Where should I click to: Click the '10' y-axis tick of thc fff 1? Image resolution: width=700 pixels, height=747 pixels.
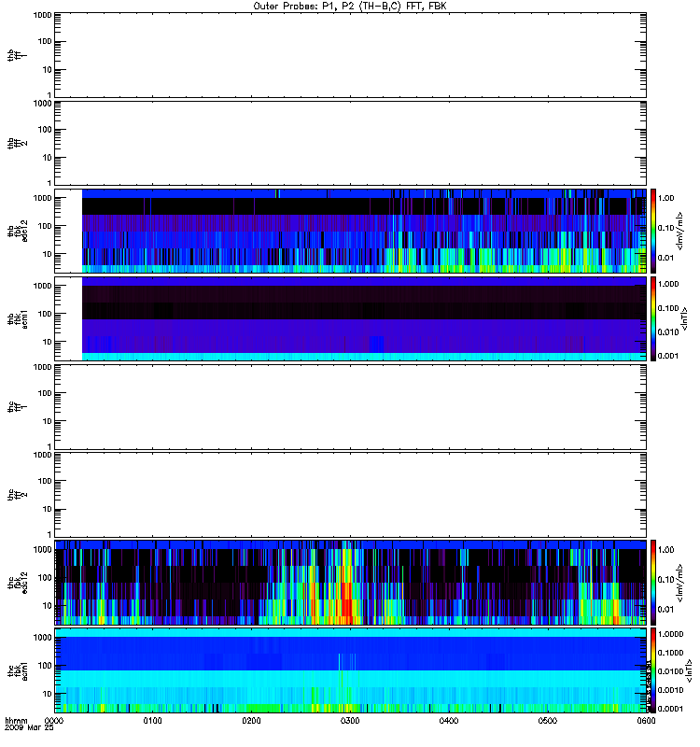click(48, 422)
